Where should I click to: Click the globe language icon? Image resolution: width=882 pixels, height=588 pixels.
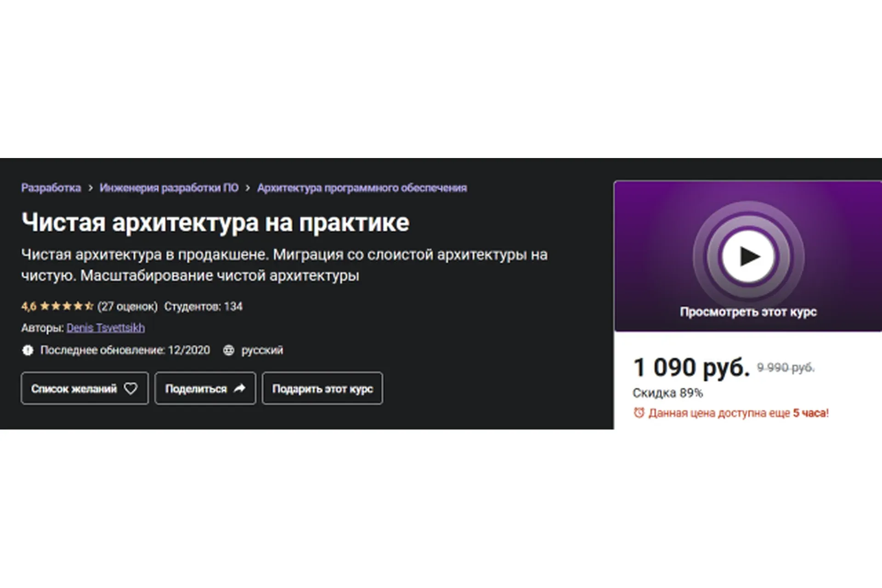click(228, 351)
